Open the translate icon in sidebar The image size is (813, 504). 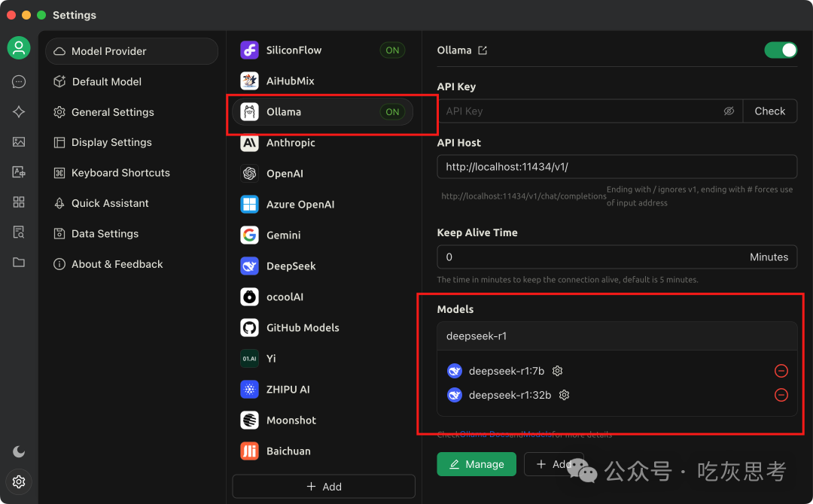pyautogui.click(x=19, y=172)
